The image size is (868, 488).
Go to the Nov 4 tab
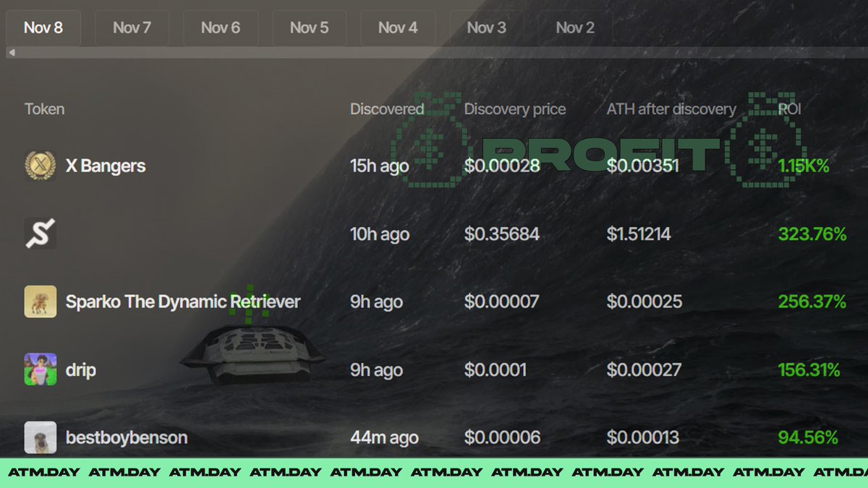click(398, 27)
